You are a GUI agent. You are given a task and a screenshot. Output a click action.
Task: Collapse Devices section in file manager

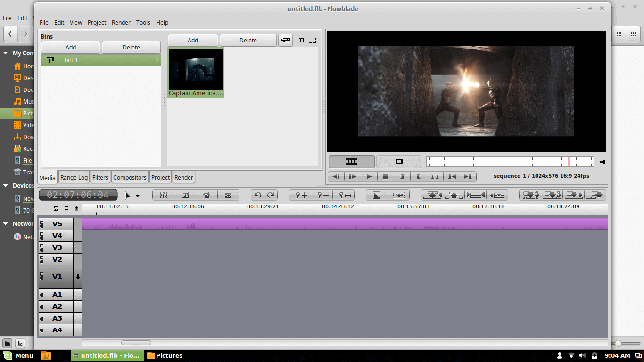click(x=6, y=186)
